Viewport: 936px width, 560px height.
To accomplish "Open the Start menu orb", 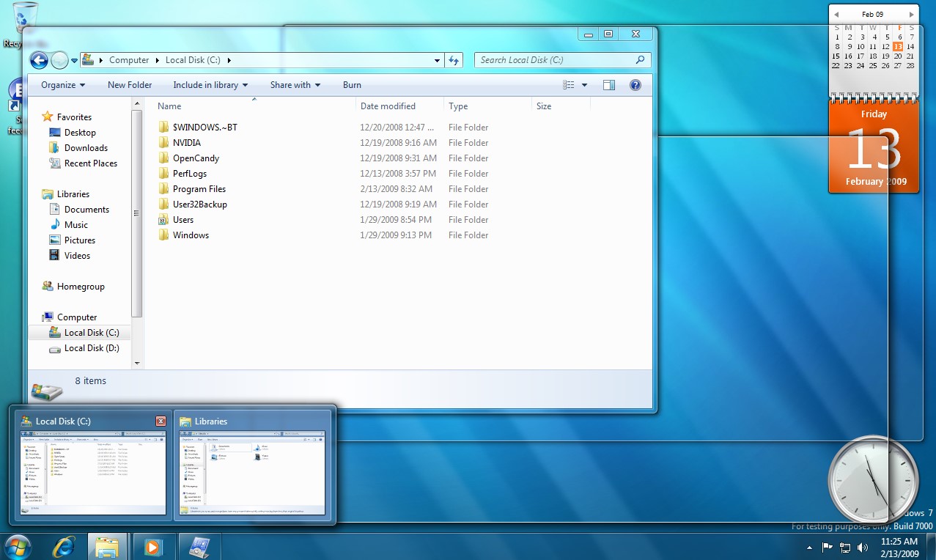I will [x=17, y=547].
